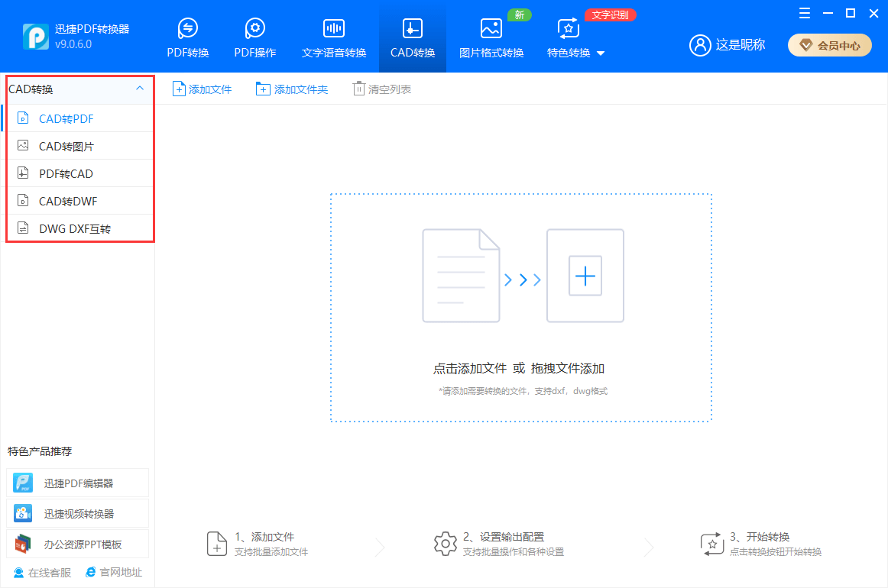Screen dimensions: 888x588
Task: Open the PDF转换 tool icon
Action: tap(187, 29)
